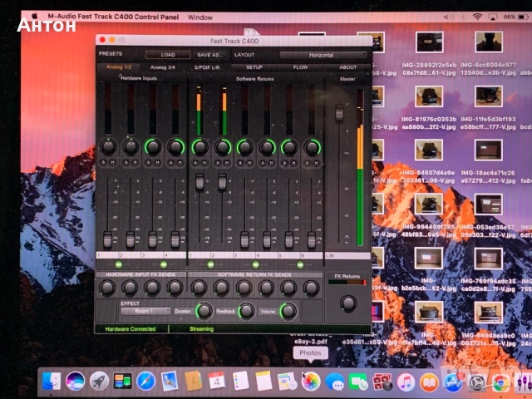Open the M-Audio Fast Track C400 Control Panel menu

pos(113,17)
